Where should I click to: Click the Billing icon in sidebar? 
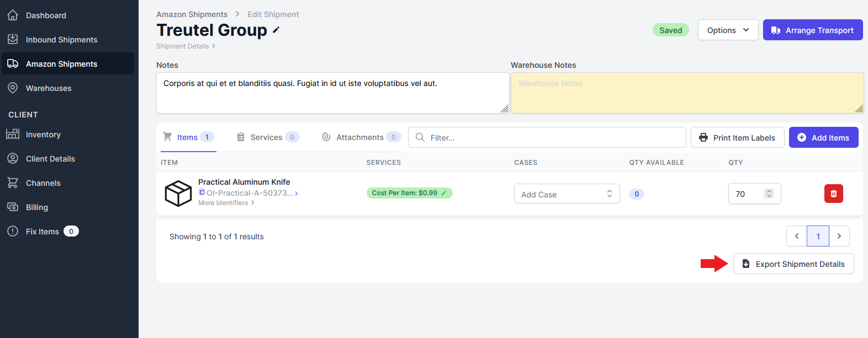click(x=13, y=207)
